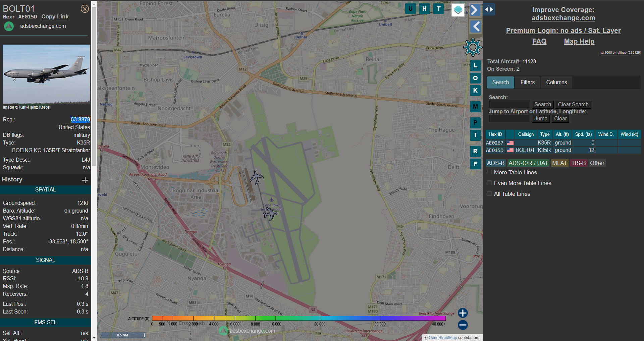This screenshot has height=341, width=644.
Task: Enable Even More Table Lines checkbox
Action: pyautogui.click(x=489, y=183)
